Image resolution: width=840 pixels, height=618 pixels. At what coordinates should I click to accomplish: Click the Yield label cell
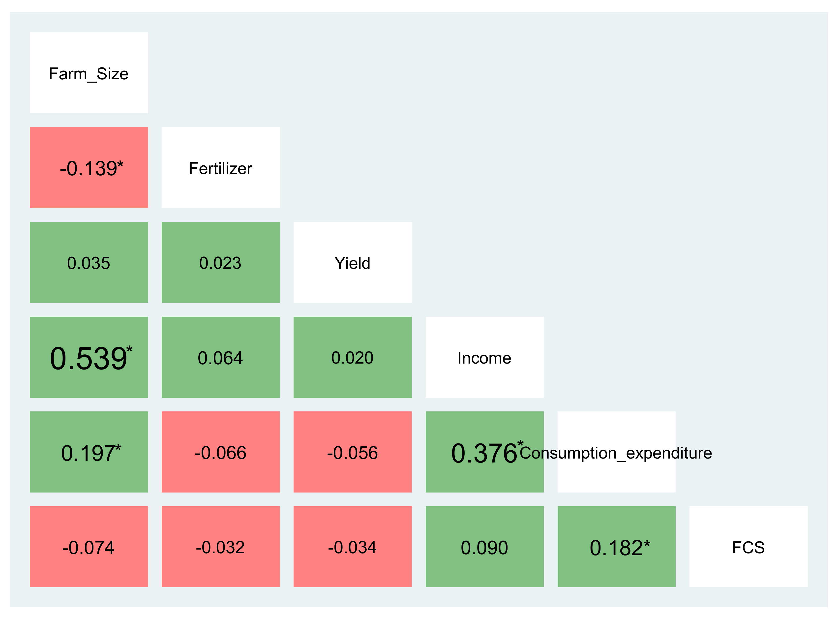[x=352, y=263]
